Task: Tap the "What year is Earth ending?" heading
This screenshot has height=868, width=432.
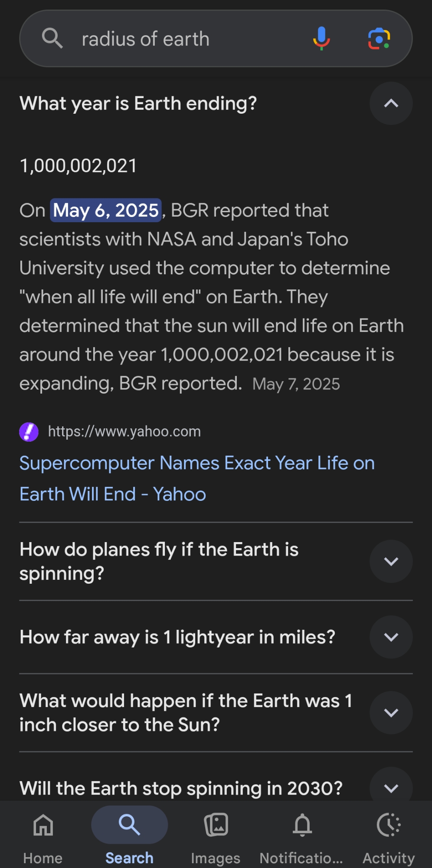Action: pyautogui.click(x=138, y=104)
